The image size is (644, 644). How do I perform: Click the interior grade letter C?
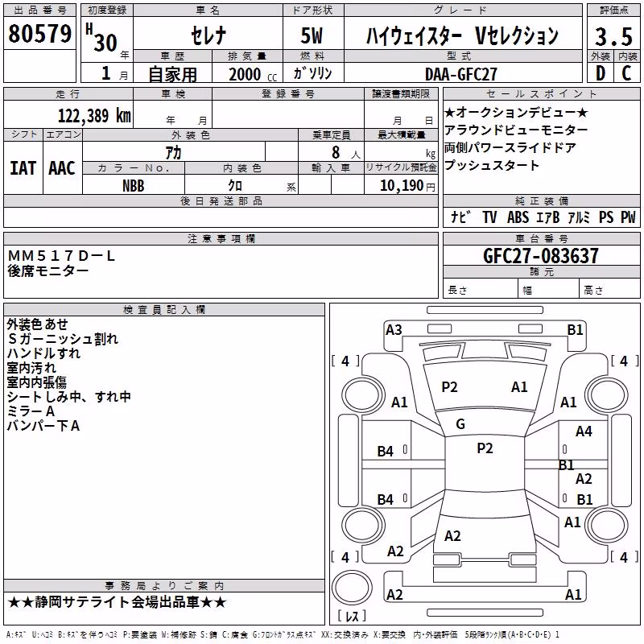click(x=626, y=73)
